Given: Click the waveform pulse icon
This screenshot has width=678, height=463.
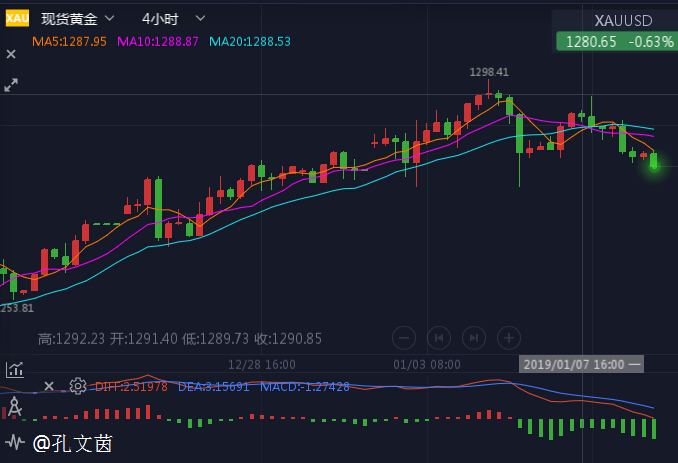Looking at the screenshot, I should 14,441.
